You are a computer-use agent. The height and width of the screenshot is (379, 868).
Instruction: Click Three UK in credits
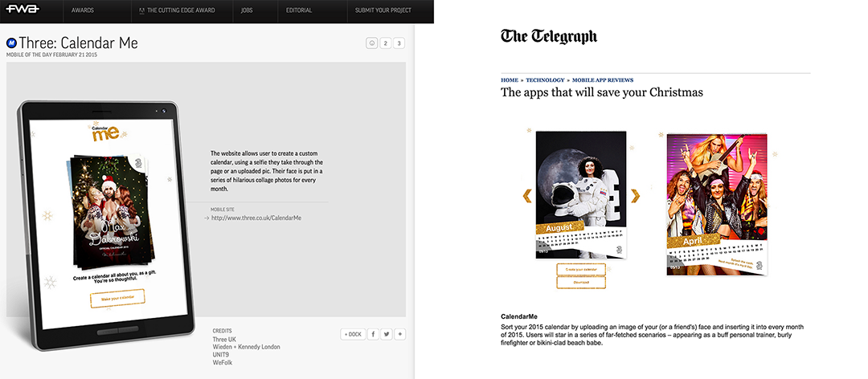click(x=224, y=339)
